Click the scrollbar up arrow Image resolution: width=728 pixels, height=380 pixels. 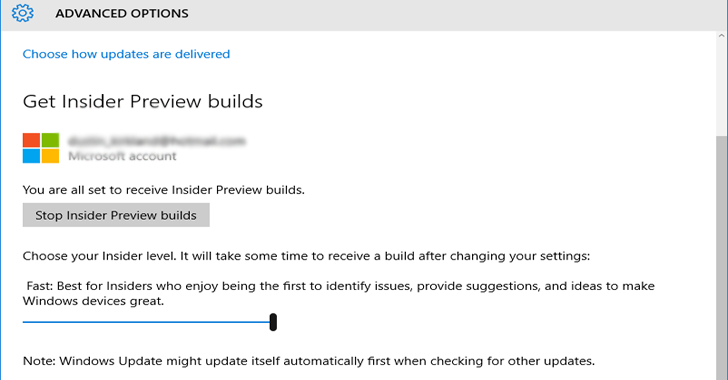pos(722,36)
